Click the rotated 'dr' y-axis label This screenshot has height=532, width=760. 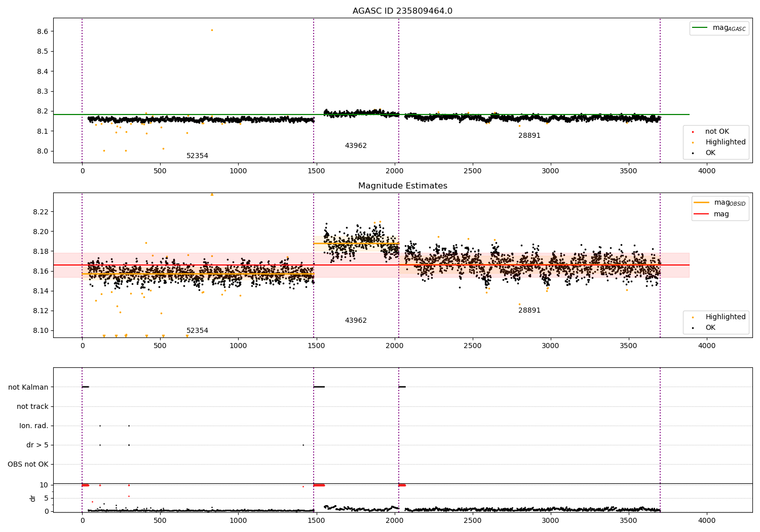click(x=33, y=498)
